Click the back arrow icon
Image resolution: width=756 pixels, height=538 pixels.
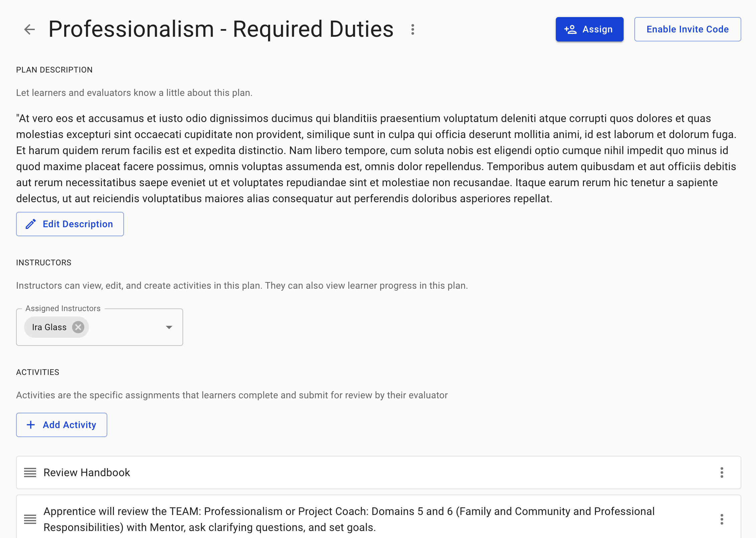point(30,29)
